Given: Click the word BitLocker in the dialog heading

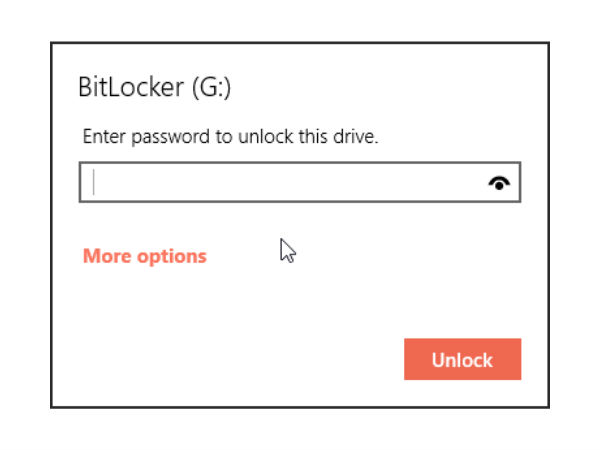Looking at the screenshot, I should point(131,87).
